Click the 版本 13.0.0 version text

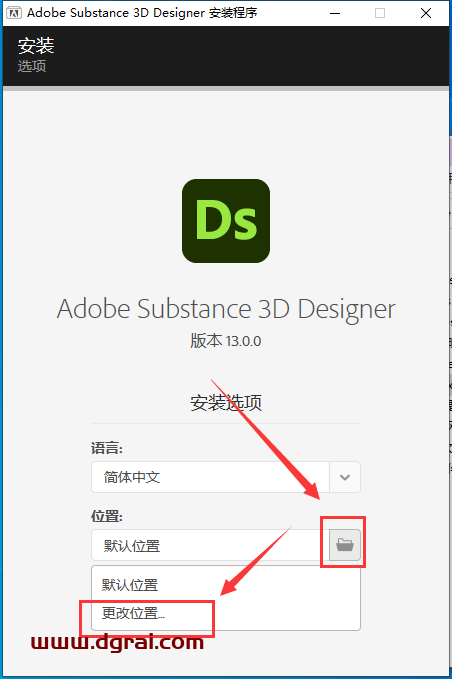coord(226,341)
